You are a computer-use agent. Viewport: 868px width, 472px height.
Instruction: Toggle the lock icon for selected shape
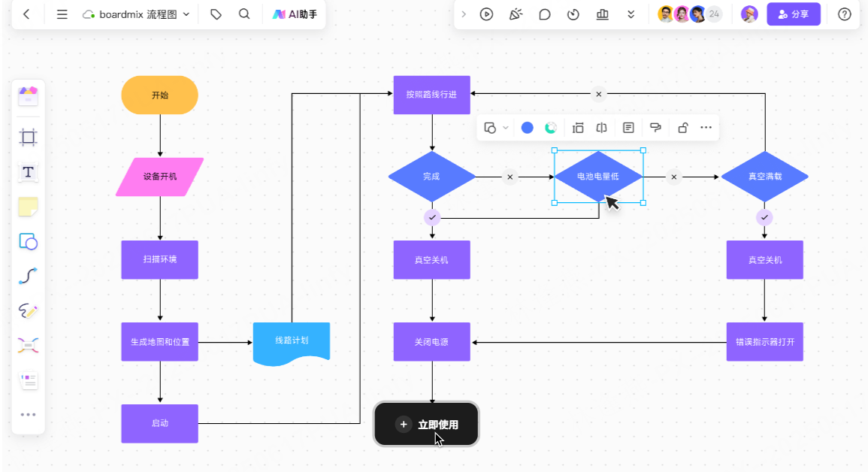click(x=682, y=128)
